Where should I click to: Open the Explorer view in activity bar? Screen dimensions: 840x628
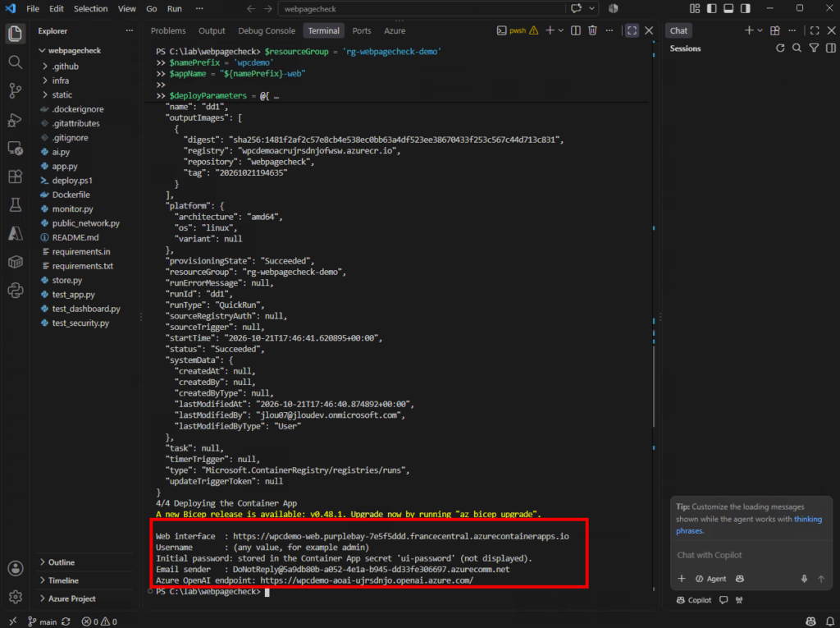pos(15,34)
